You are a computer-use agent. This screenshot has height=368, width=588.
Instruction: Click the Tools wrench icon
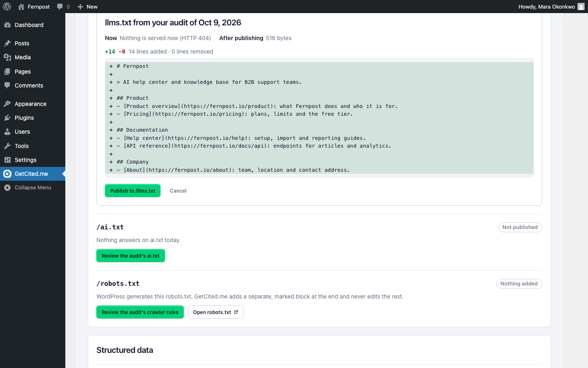click(x=7, y=146)
